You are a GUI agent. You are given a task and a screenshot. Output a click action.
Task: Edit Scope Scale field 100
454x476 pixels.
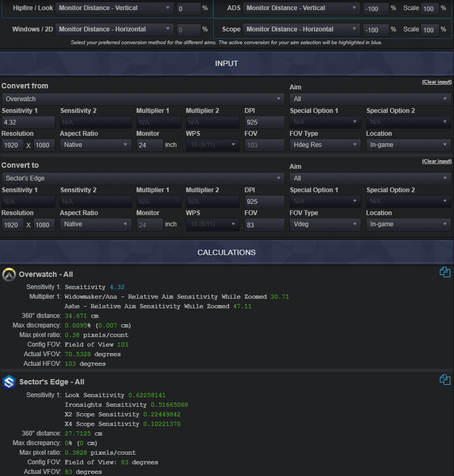(x=429, y=30)
